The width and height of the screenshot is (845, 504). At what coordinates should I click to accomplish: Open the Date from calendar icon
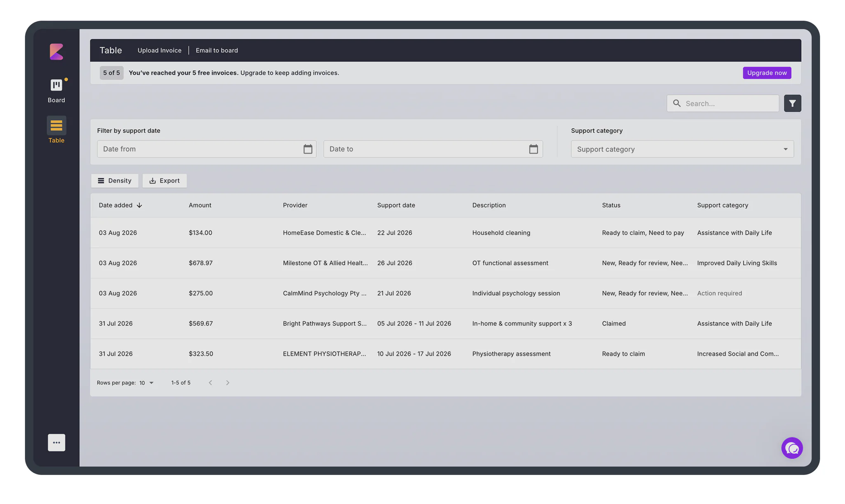click(x=308, y=149)
